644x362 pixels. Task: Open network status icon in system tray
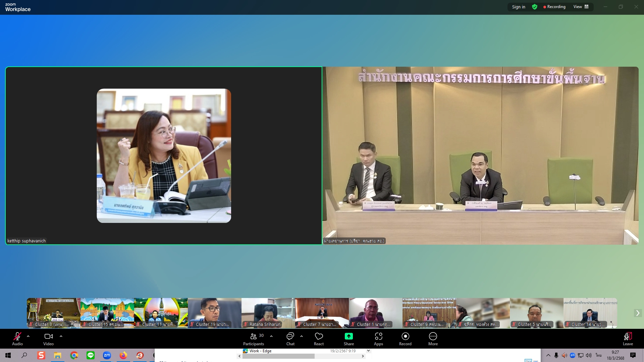coord(581,355)
